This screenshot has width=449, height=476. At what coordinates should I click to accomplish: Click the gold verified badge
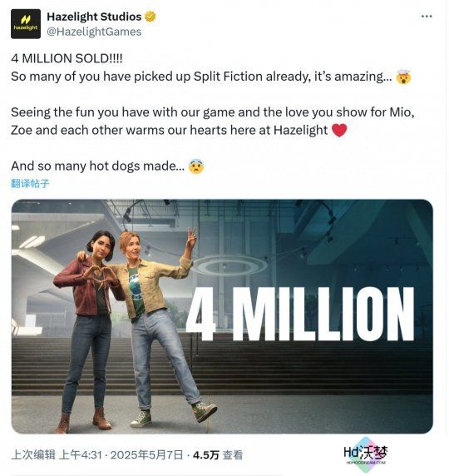click(150, 17)
